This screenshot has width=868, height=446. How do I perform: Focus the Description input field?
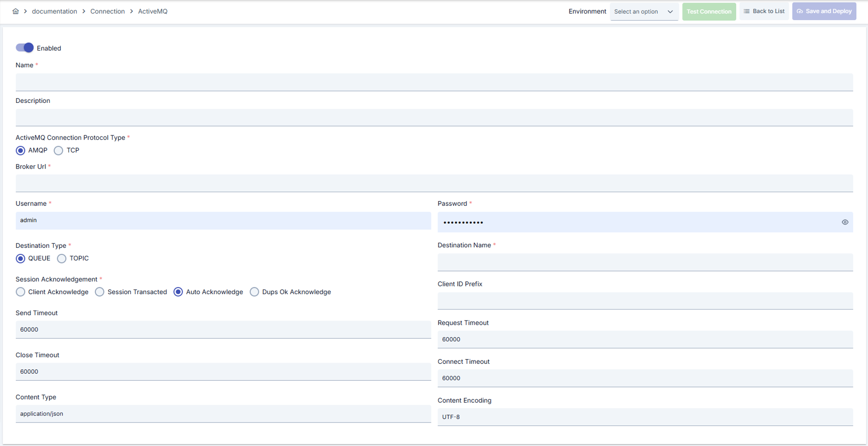click(x=434, y=117)
